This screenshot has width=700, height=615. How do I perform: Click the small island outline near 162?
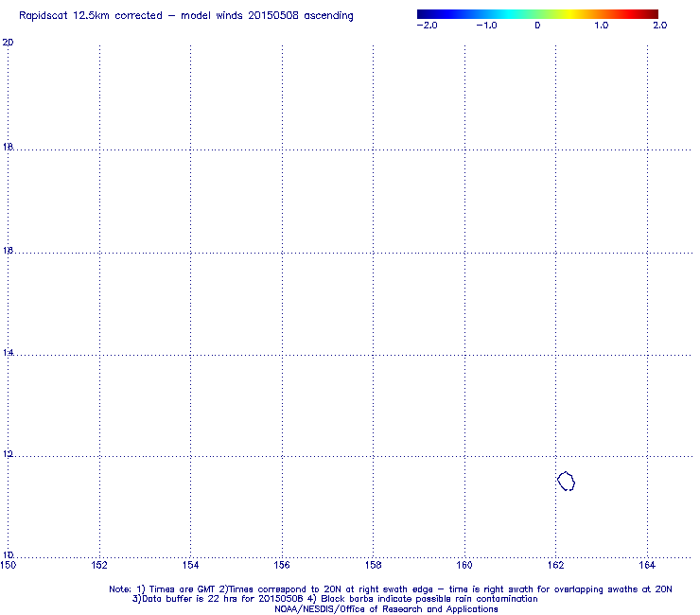(x=566, y=482)
